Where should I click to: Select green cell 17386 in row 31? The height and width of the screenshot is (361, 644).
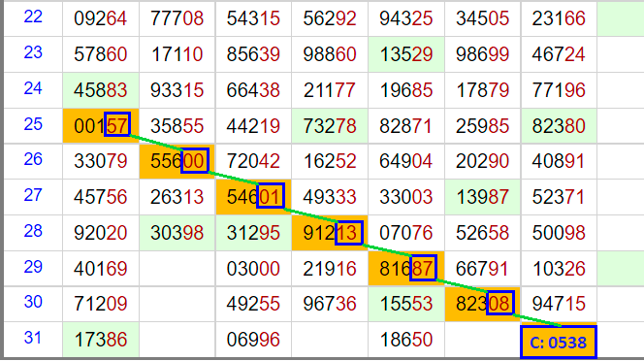click(101, 340)
